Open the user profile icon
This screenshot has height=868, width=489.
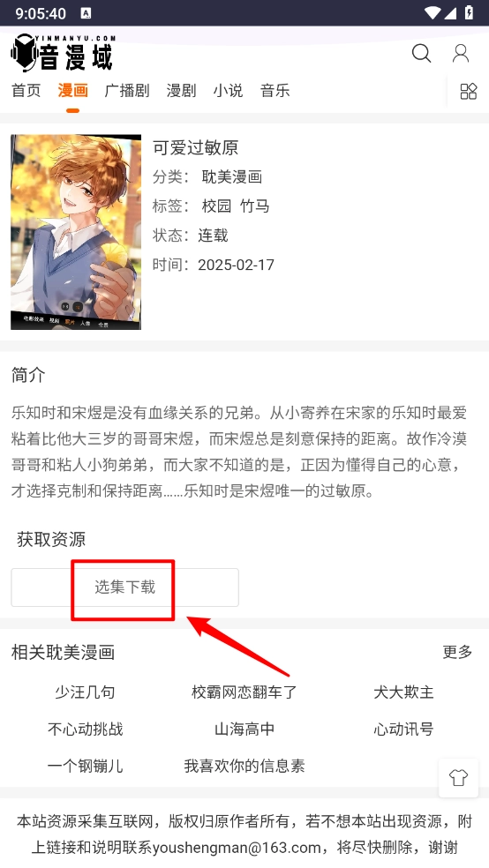[x=461, y=54]
